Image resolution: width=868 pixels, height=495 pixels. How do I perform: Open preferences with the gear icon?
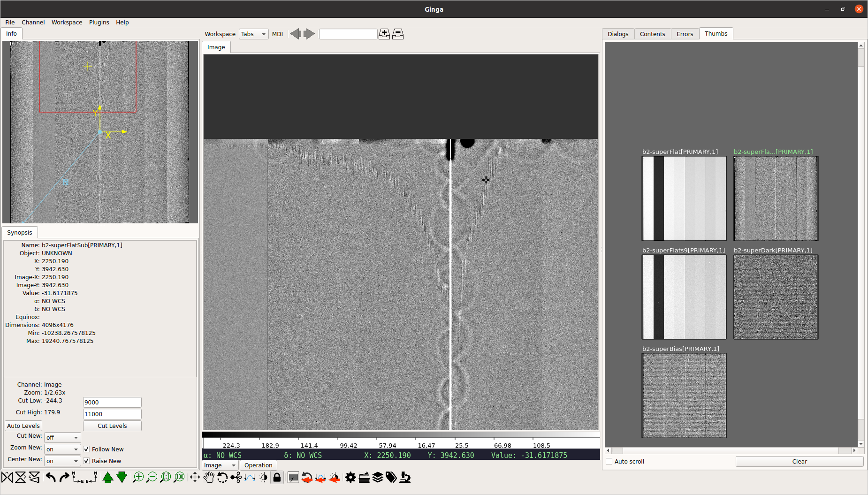click(x=350, y=478)
